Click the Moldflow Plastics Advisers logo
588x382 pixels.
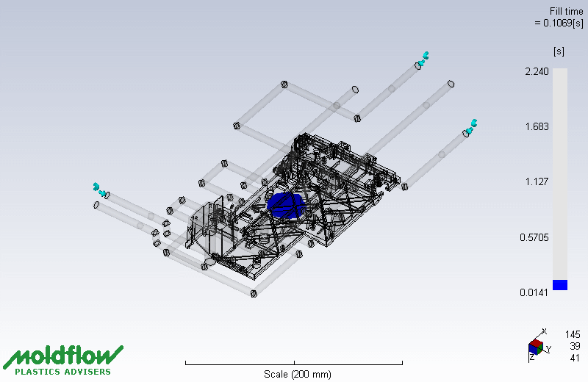pyautogui.click(x=63, y=360)
